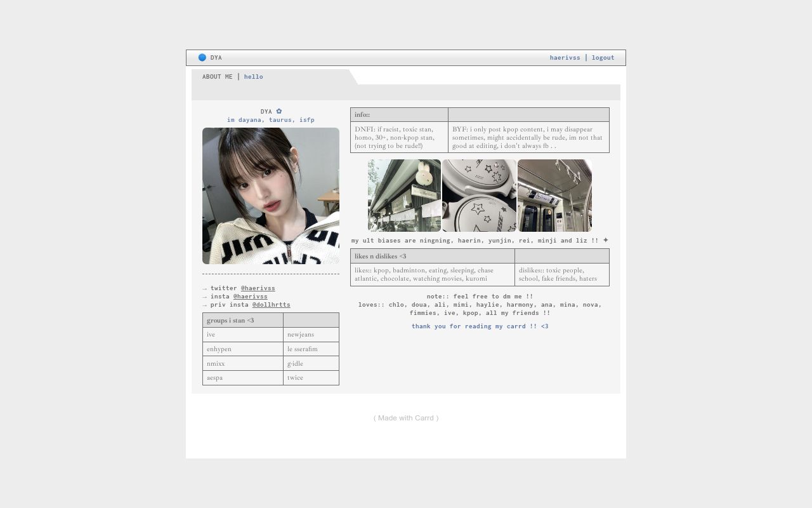The height and width of the screenshot is (508, 812).
Task: Open the @haerivss twitter link
Action: [258, 288]
